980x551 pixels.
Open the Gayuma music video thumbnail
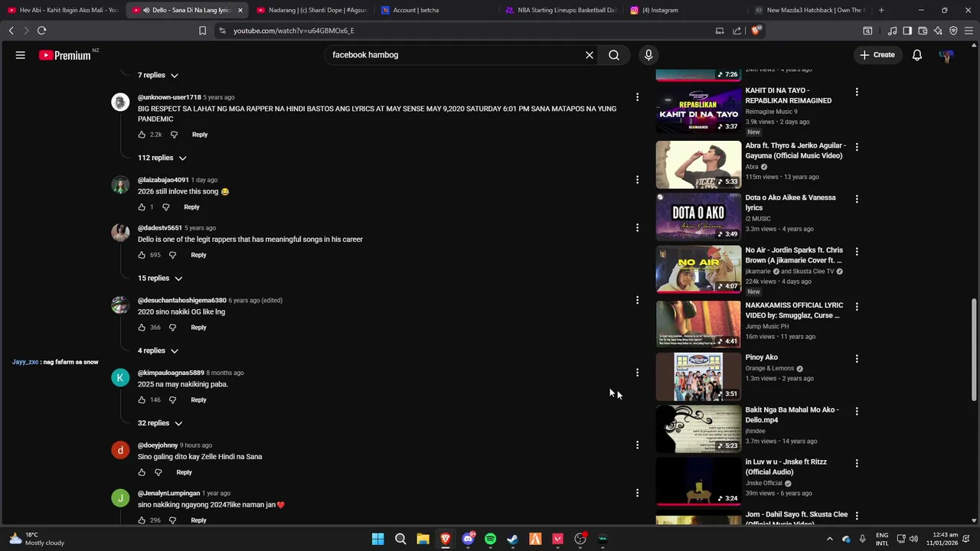click(698, 165)
